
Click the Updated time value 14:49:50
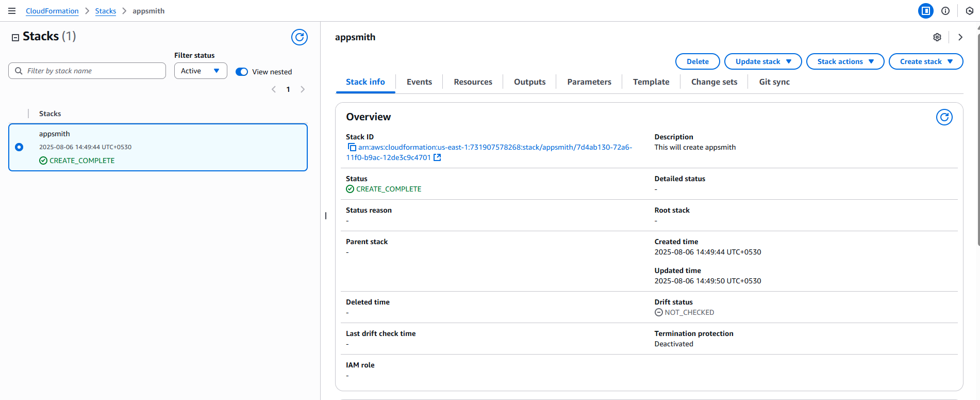point(708,281)
